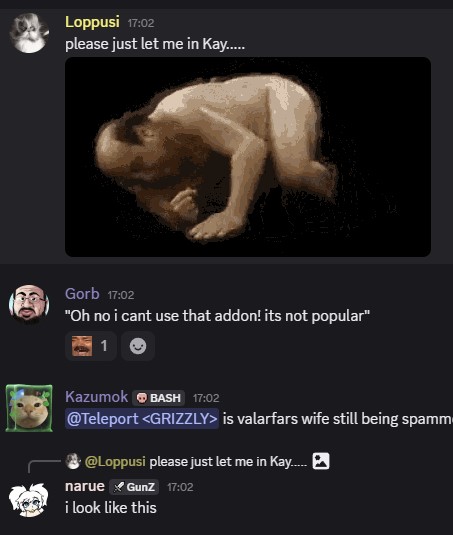Open the crouching figure GIF attachment
This screenshot has height=535, width=453.
click(248, 157)
